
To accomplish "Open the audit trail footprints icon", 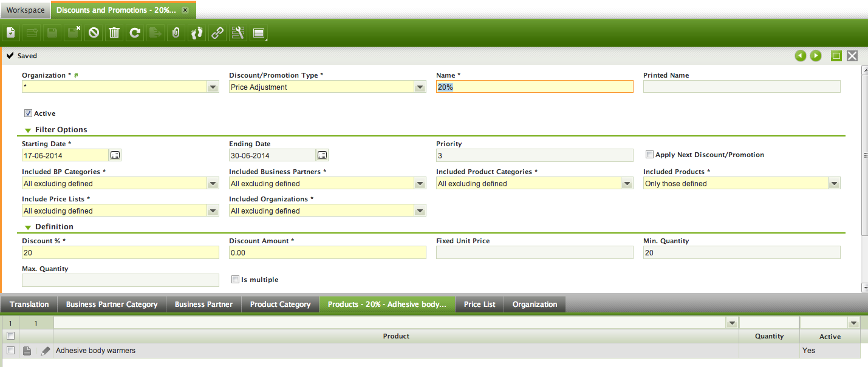I will [197, 33].
